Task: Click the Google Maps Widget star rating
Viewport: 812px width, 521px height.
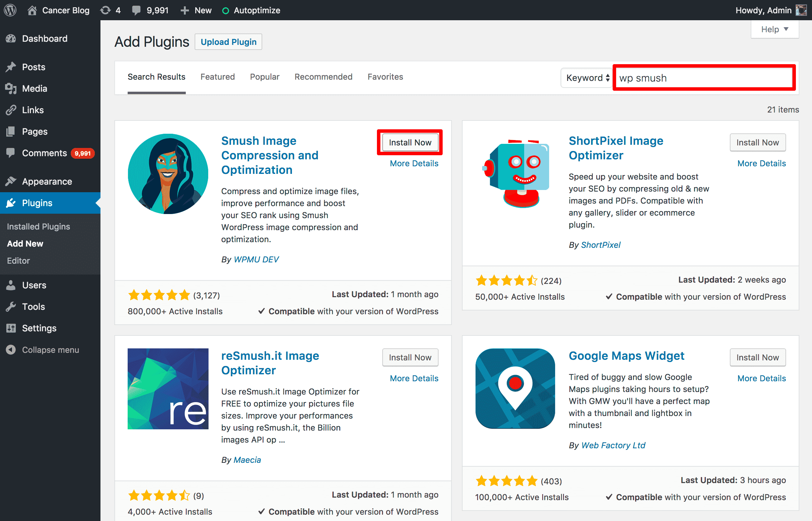Action: click(x=506, y=481)
